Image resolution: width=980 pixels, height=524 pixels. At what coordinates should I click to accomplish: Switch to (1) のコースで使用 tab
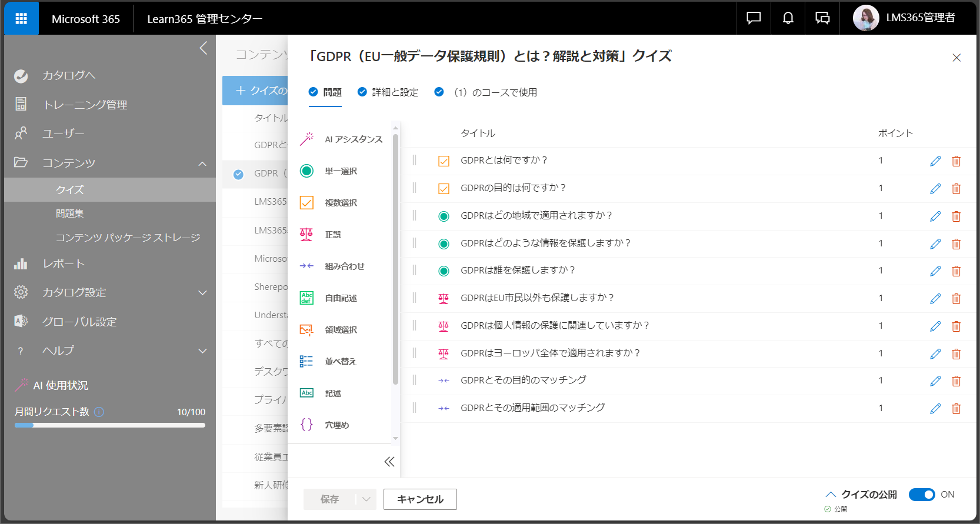[x=486, y=92]
